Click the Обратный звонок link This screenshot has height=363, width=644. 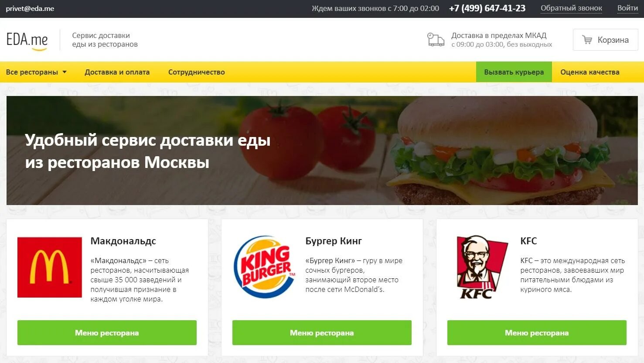(571, 8)
